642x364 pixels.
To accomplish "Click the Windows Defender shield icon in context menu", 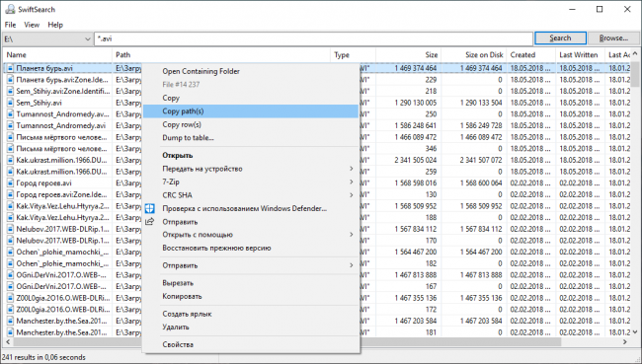I will point(150,208).
